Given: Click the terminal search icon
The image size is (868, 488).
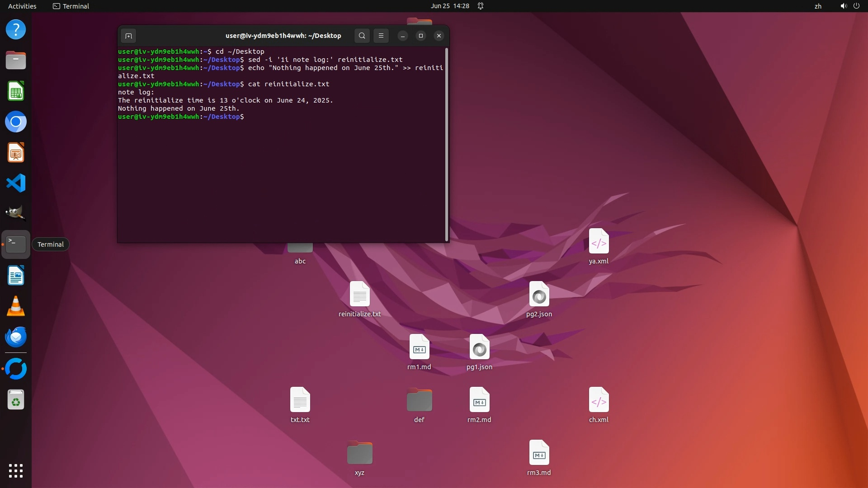Looking at the screenshot, I should (x=362, y=36).
